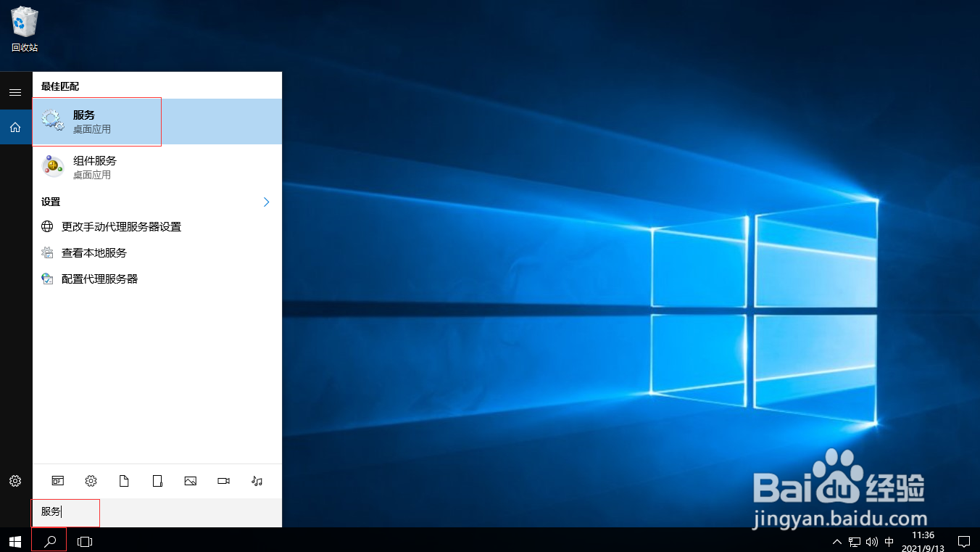Open the volume speaker tray icon

pyautogui.click(x=872, y=541)
